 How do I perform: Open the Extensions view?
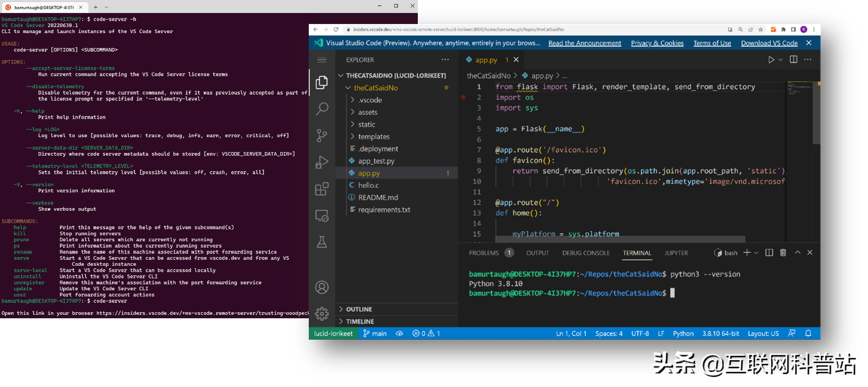tap(322, 189)
